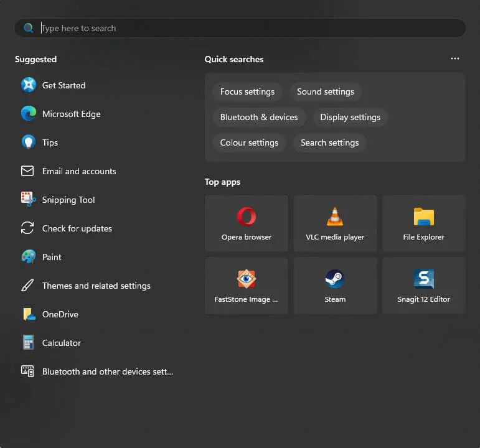The width and height of the screenshot is (480, 448).
Task: Open the Bluetooth & devices quick search
Action: [x=259, y=117]
